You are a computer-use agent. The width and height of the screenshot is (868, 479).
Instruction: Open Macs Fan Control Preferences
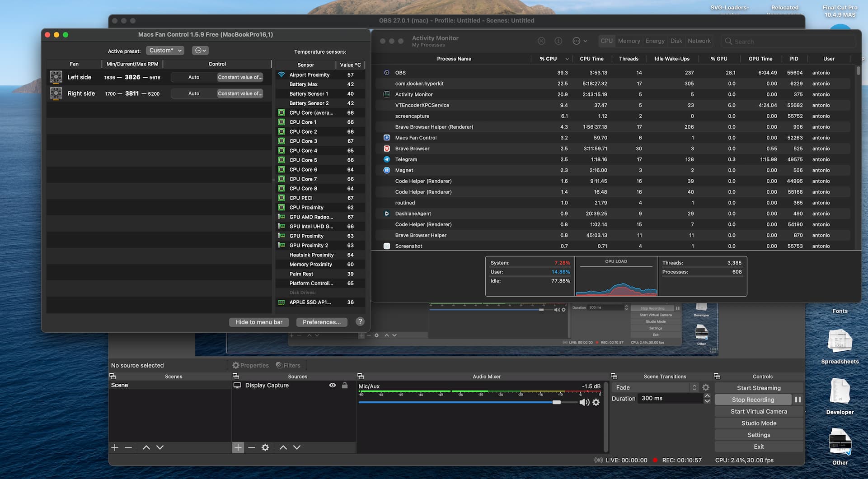click(x=322, y=322)
